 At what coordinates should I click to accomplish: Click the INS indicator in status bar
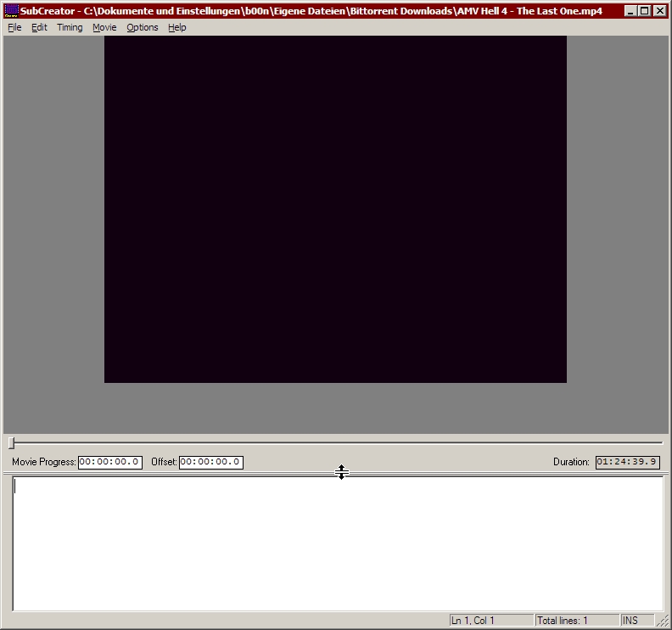(x=637, y=621)
